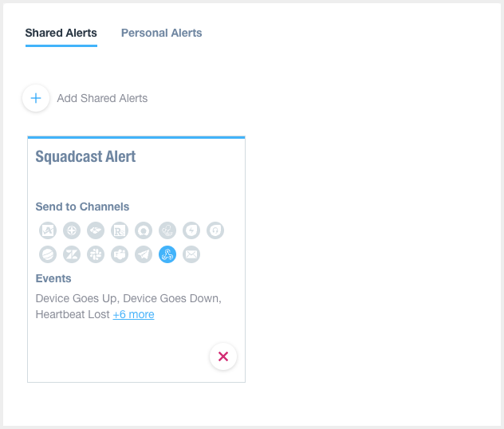Select the ring-shaped channel icon in top row
The width and height of the screenshot is (504, 429).
[144, 230]
